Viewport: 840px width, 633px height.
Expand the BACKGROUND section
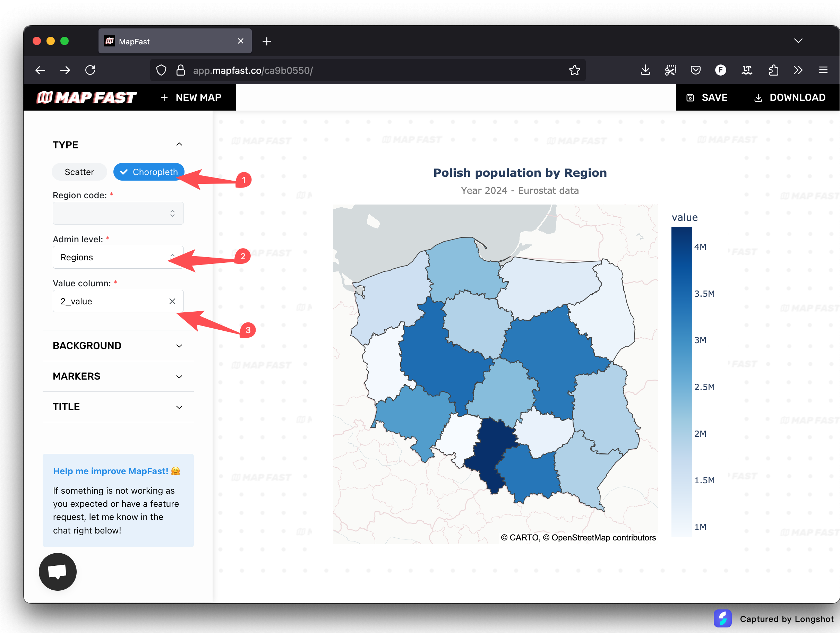[118, 346]
